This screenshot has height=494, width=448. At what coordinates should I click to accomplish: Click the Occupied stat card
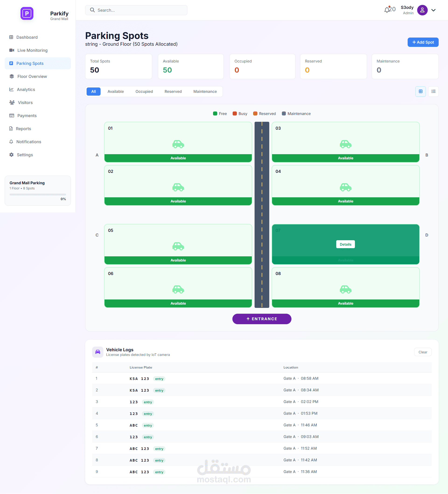pyautogui.click(x=262, y=66)
